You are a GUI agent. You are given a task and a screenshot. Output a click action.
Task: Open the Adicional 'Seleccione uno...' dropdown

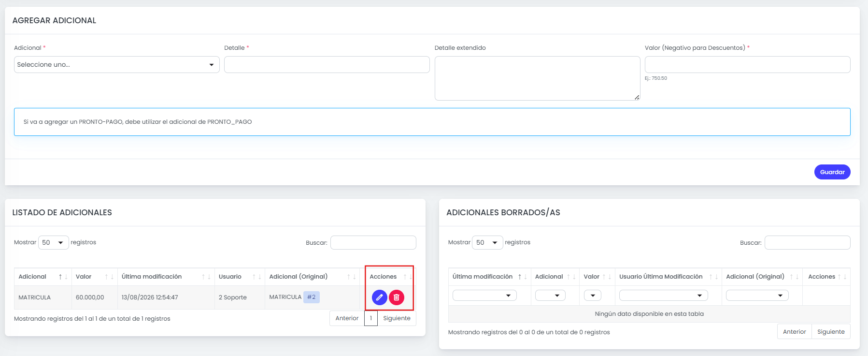point(117,65)
